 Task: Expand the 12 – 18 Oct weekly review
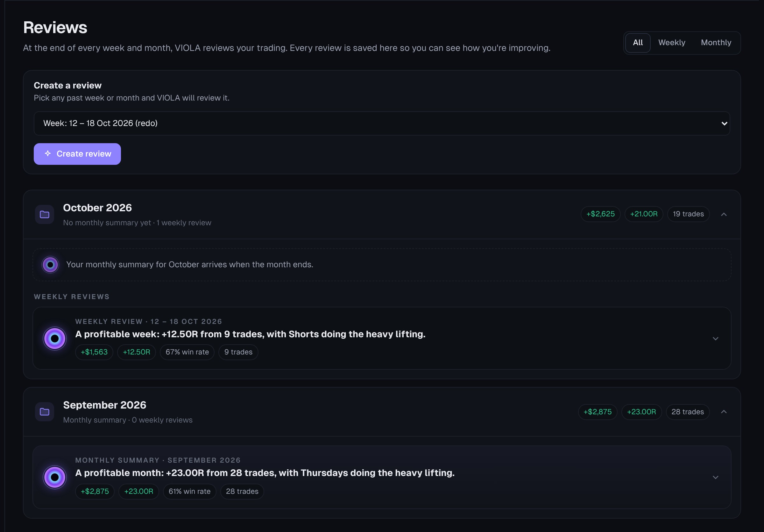click(715, 339)
